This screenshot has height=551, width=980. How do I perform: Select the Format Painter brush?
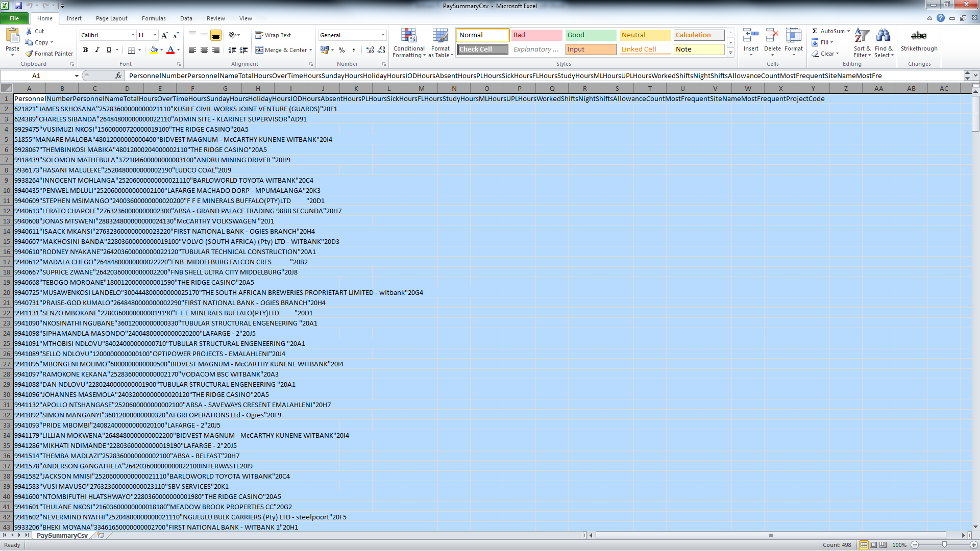29,54
